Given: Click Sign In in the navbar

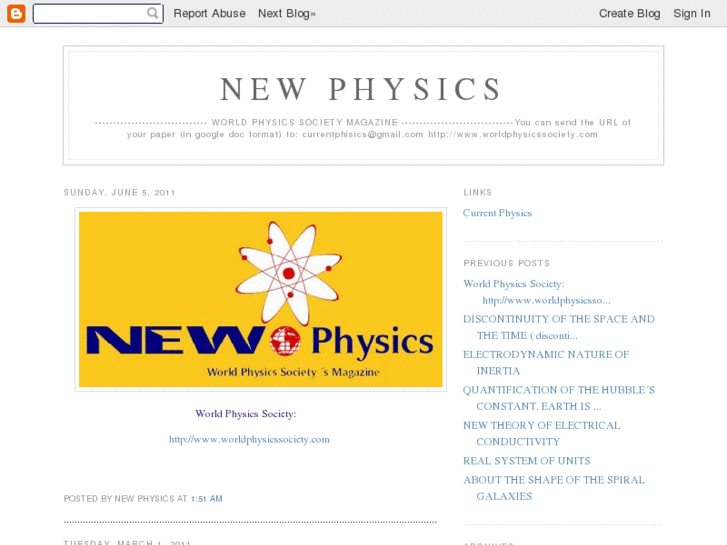Looking at the screenshot, I should (x=692, y=13).
